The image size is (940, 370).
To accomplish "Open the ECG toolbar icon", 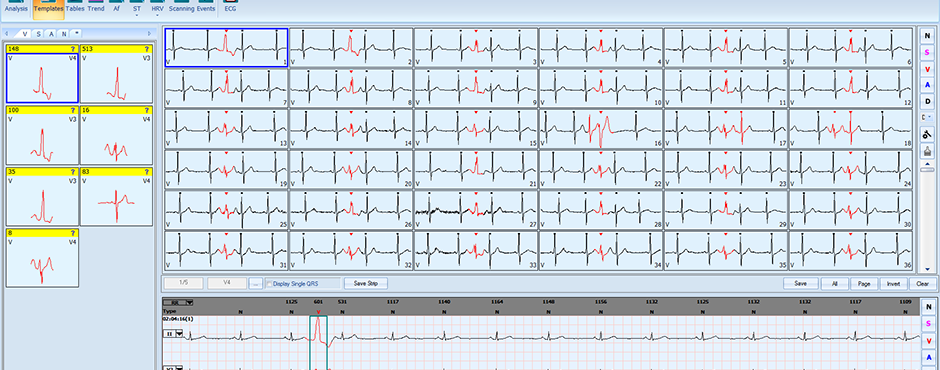I will (x=230, y=7).
